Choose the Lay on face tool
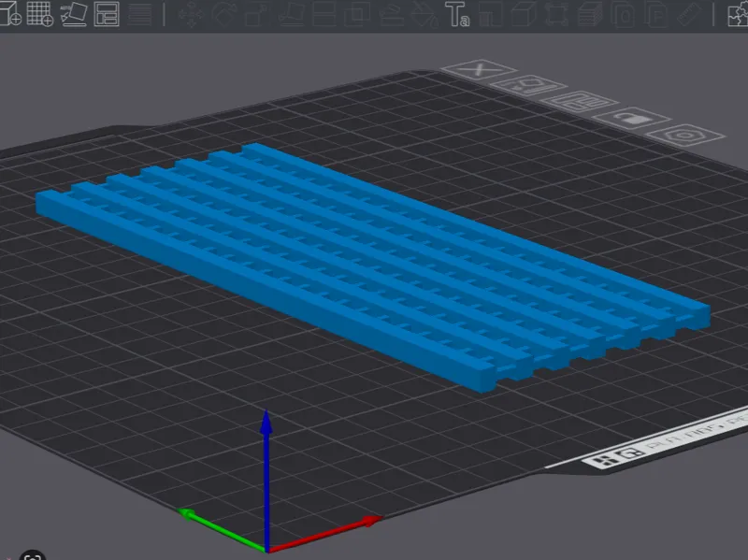Image resolution: width=748 pixels, height=560 pixels. tap(291, 14)
